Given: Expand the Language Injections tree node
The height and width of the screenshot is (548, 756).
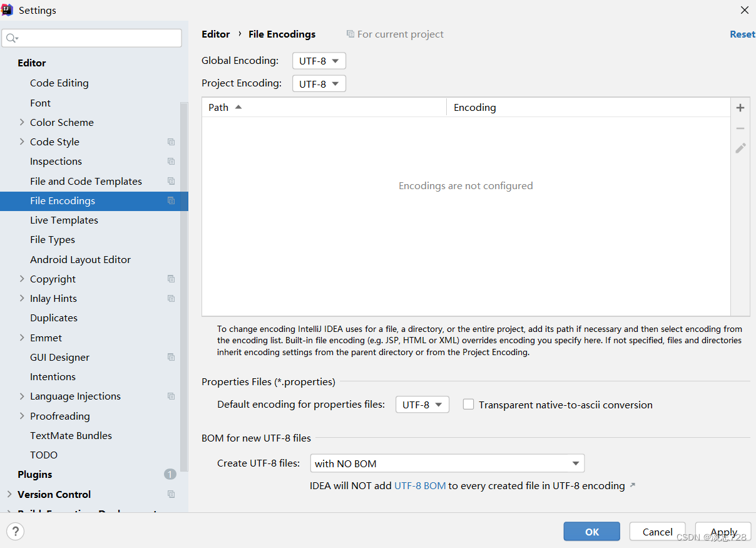Looking at the screenshot, I should 22,396.
